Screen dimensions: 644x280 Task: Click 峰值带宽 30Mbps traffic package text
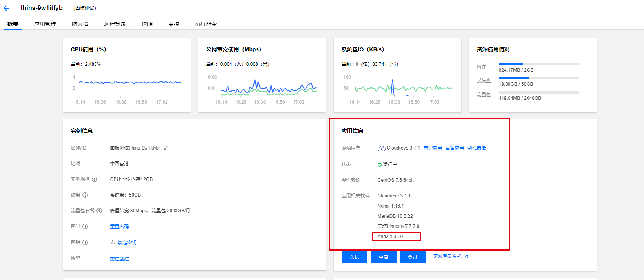click(150, 211)
